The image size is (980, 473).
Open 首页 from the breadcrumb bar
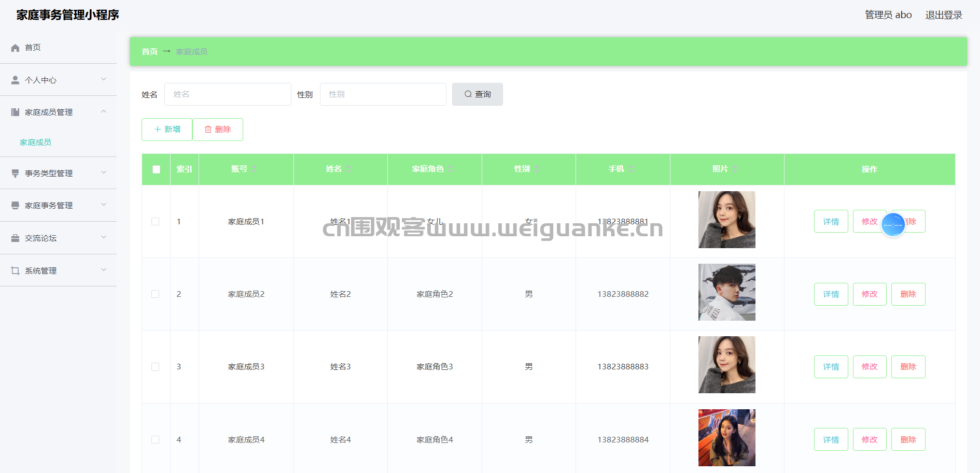(149, 51)
